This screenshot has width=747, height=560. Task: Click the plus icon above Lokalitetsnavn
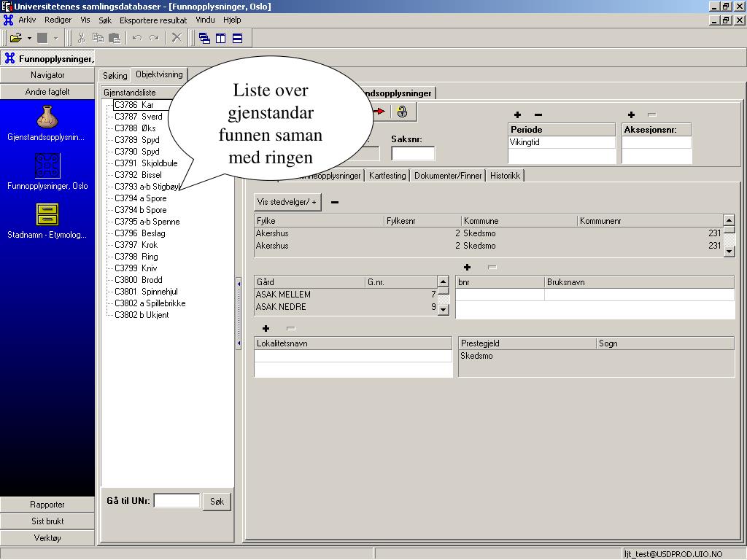click(x=266, y=329)
